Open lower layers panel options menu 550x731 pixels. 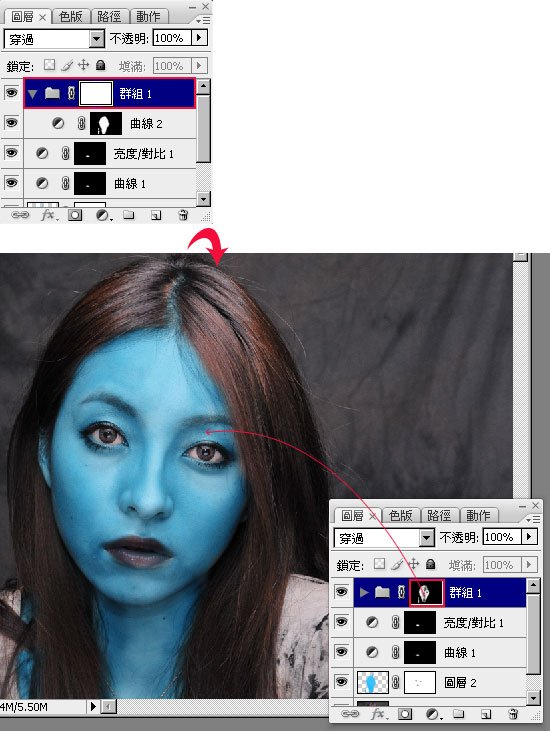[533, 519]
